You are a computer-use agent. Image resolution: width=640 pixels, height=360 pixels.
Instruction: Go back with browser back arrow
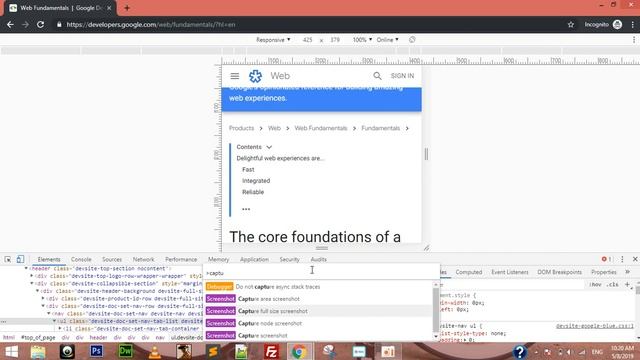coord(10,24)
